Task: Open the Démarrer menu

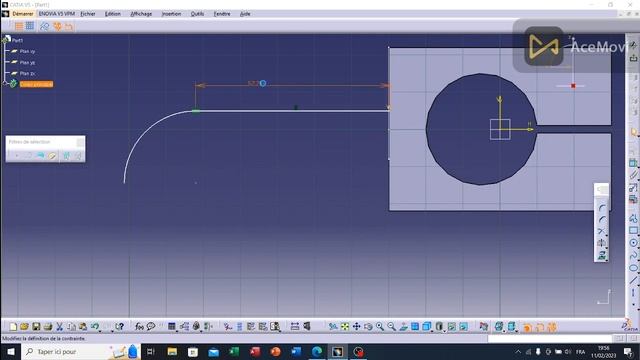Action: point(22,14)
